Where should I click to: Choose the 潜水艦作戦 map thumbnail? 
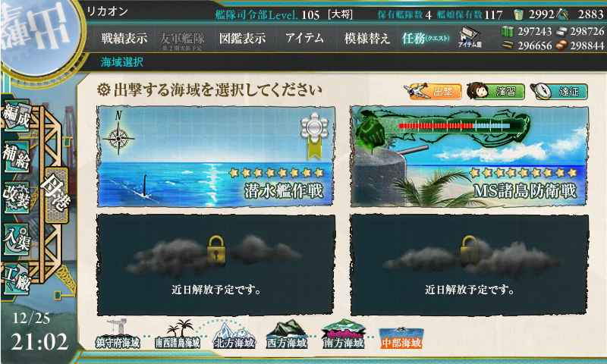[x=215, y=156]
